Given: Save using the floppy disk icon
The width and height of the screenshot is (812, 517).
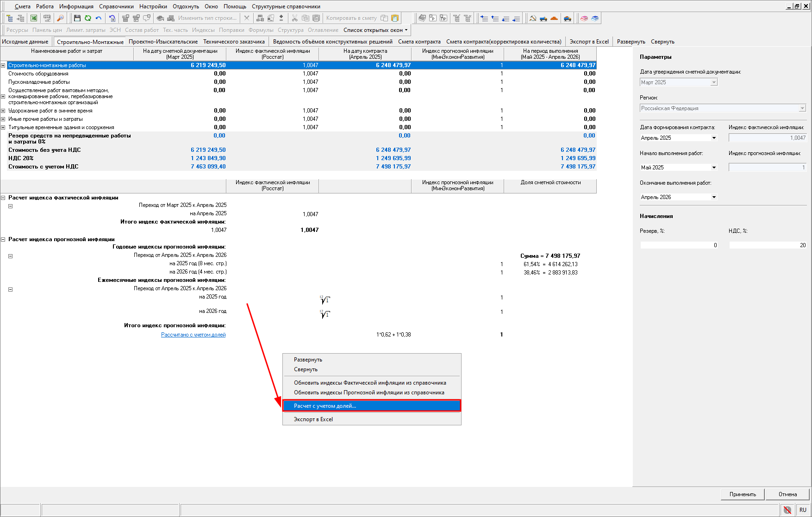Looking at the screenshot, I should tap(77, 18).
